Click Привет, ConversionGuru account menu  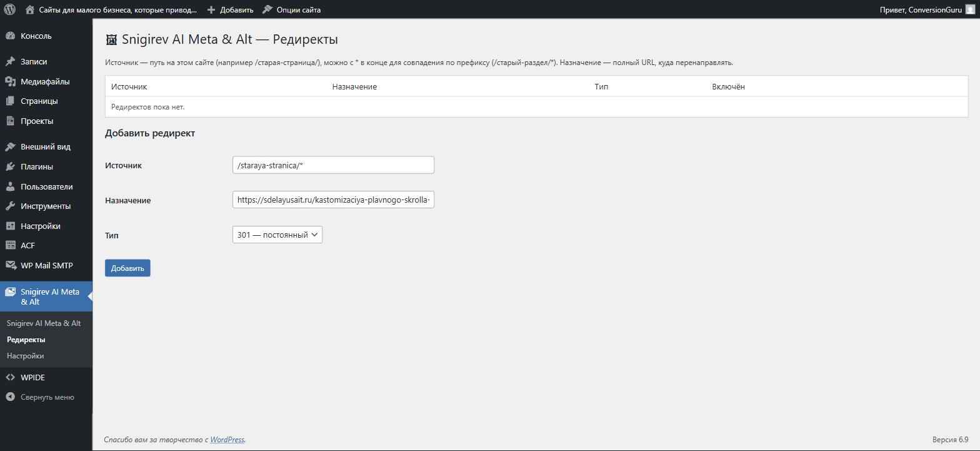click(x=927, y=10)
